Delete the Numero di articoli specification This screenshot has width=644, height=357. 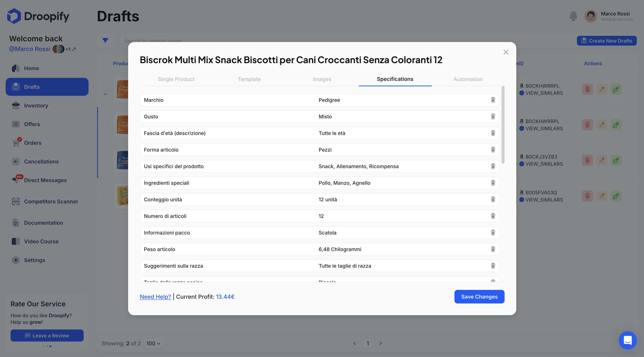[x=493, y=216]
